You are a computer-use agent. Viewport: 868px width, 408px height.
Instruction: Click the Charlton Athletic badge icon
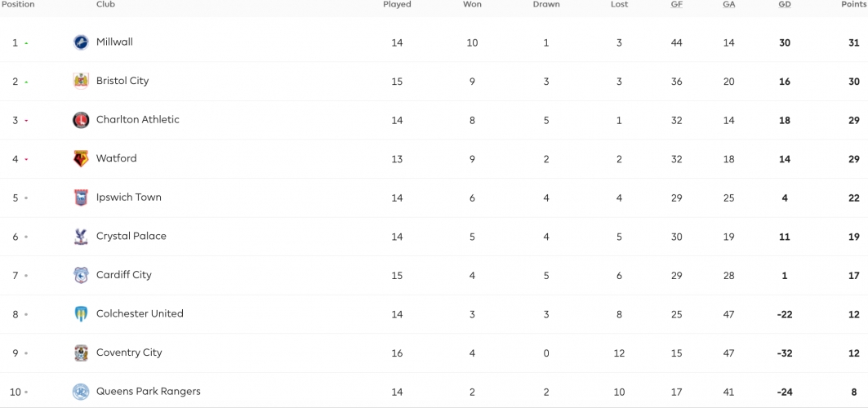point(81,120)
